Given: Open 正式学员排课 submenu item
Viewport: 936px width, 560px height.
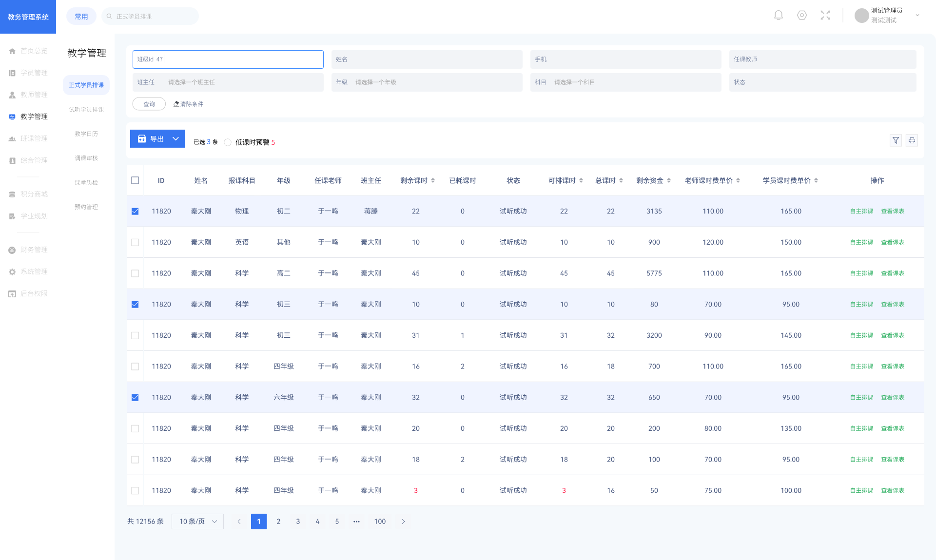Looking at the screenshot, I should coord(86,85).
